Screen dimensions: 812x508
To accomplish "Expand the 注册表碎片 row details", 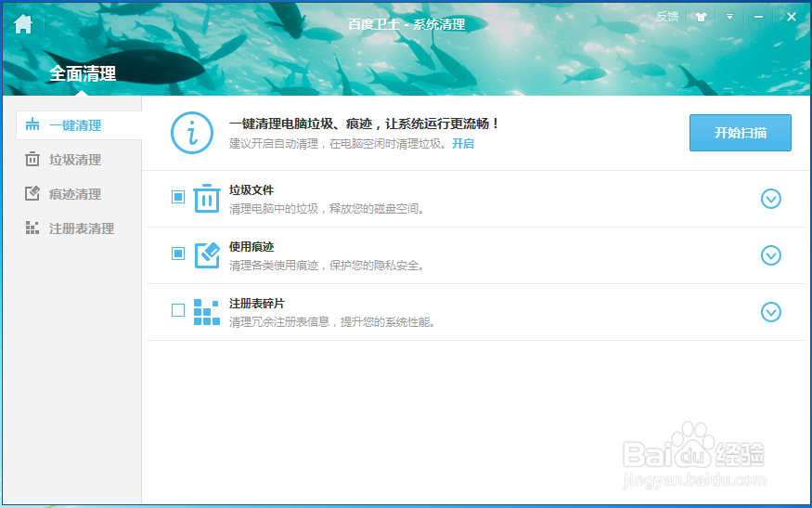I will [770, 312].
